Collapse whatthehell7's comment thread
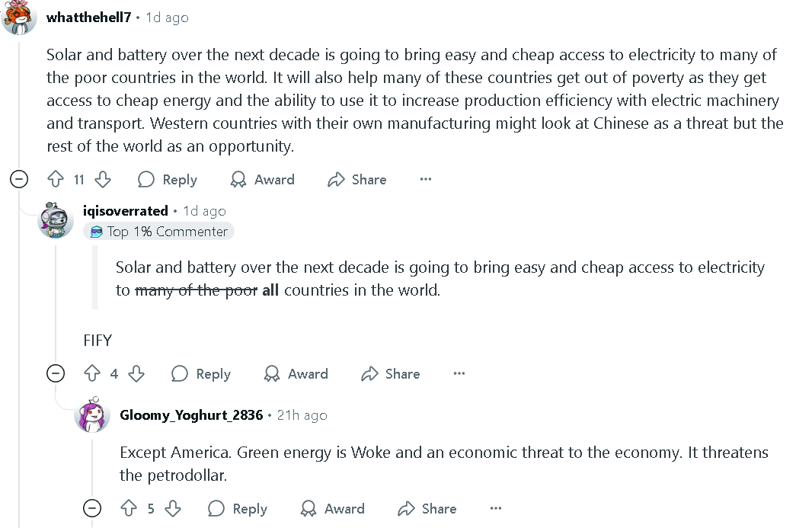 19,180
